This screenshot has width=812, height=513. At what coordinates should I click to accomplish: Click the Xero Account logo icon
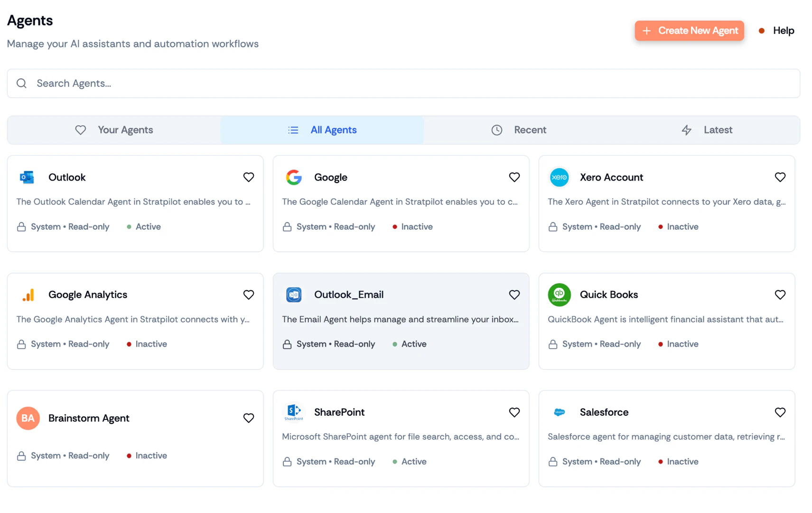click(x=559, y=177)
